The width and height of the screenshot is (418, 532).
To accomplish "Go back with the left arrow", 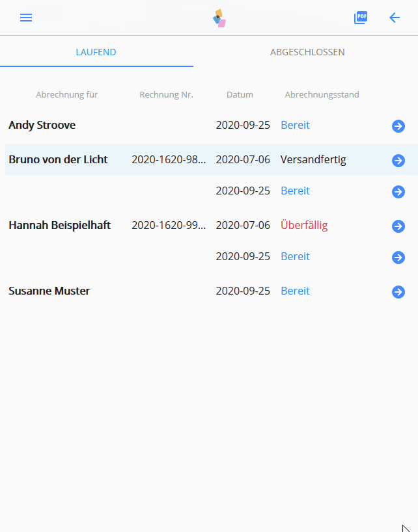I will pos(395,18).
